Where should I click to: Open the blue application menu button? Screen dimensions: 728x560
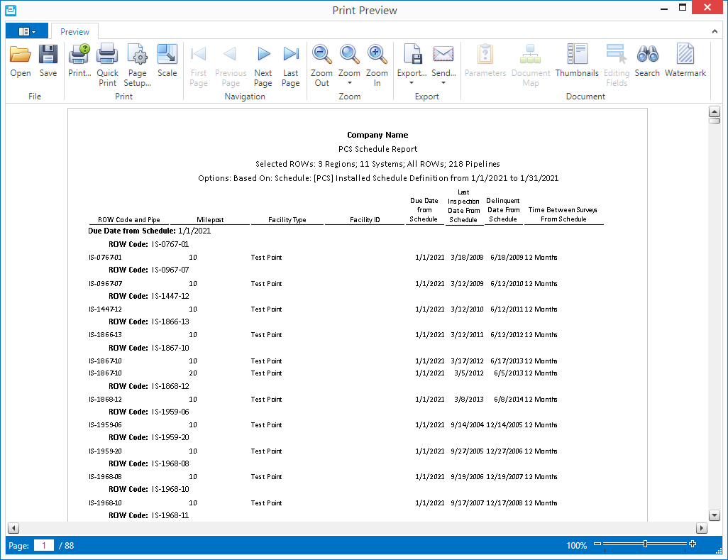[x=27, y=31]
